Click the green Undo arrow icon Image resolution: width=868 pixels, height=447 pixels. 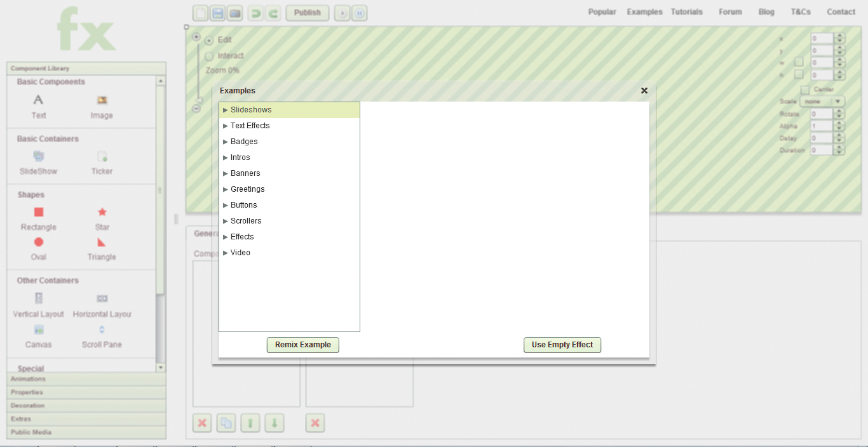point(255,13)
